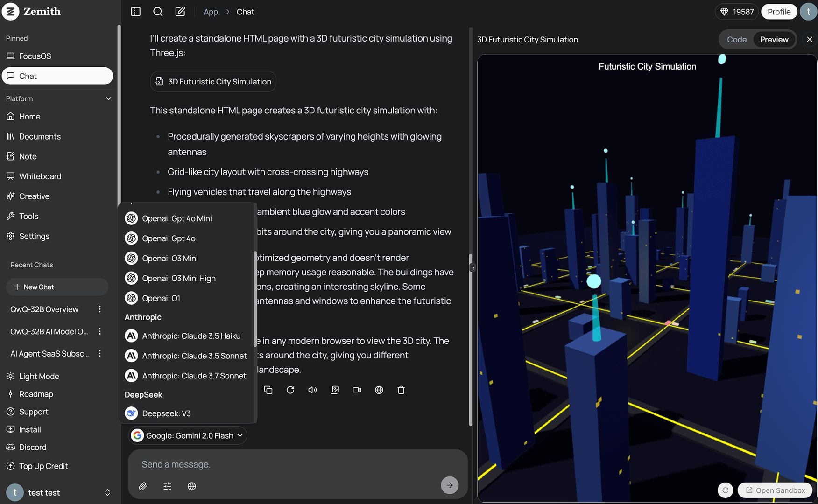Collapse the Platform section
This screenshot has width=818, height=504.
pos(108,98)
